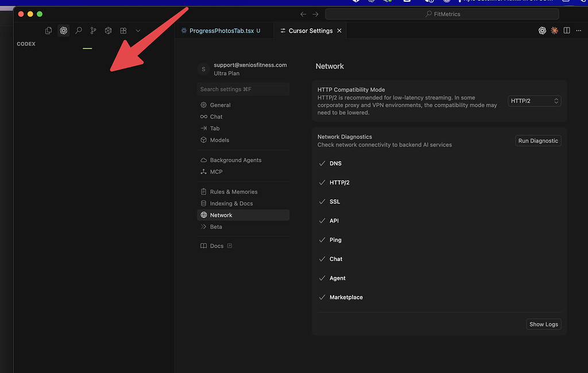
Task: Open the grid layout icon in the toolbar
Action: pyautogui.click(x=123, y=30)
